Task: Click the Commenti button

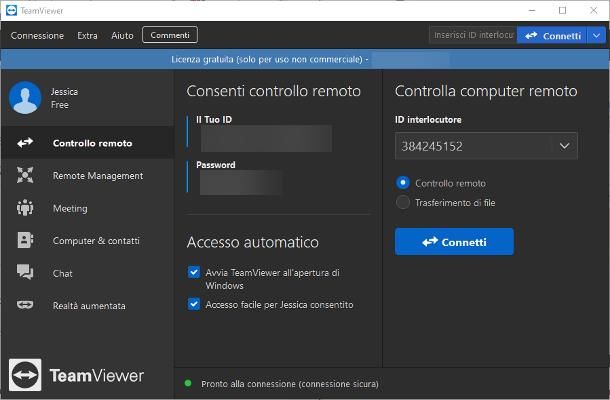Action: click(x=170, y=35)
